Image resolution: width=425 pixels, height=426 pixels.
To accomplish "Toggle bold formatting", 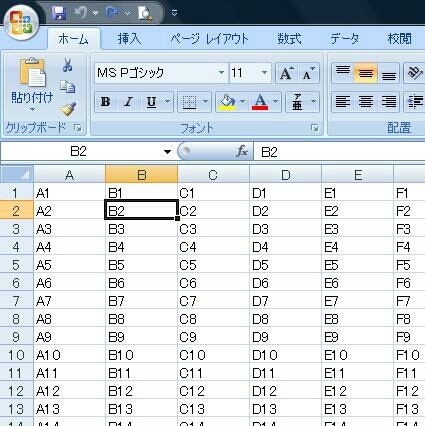I will click(x=106, y=102).
